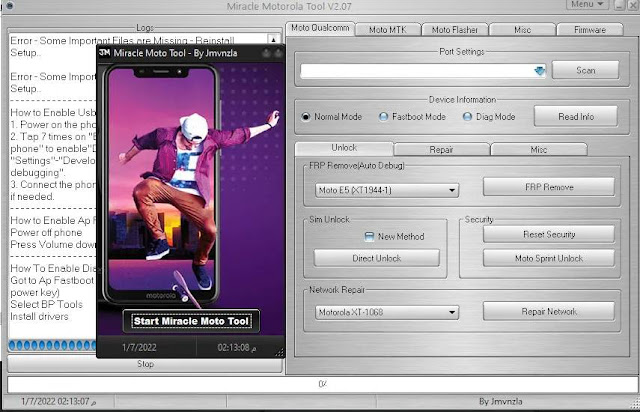
Task: Select Normal Mode radio button
Action: [x=305, y=117]
